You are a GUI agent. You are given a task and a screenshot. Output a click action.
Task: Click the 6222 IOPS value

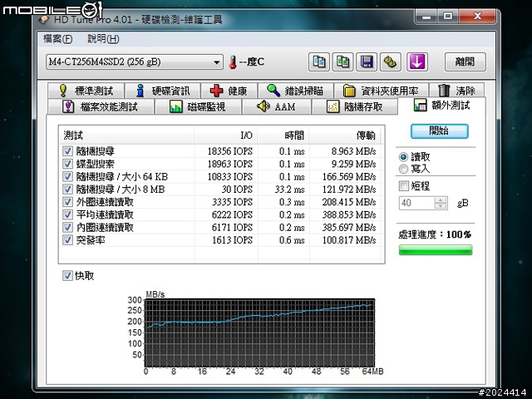pyautogui.click(x=232, y=214)
